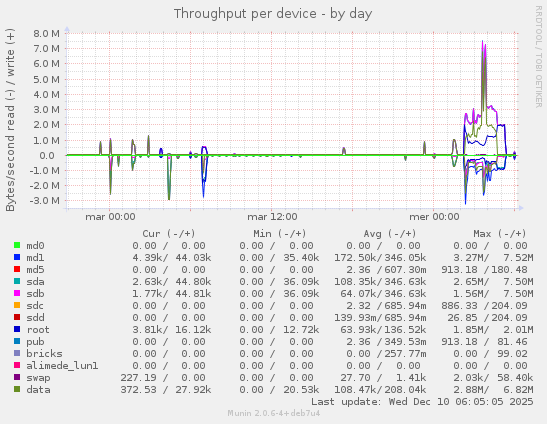Click the alimede_lun1 pink legend swatch
The width and height of the screenshot is (547, 424).
pos(17,365)
